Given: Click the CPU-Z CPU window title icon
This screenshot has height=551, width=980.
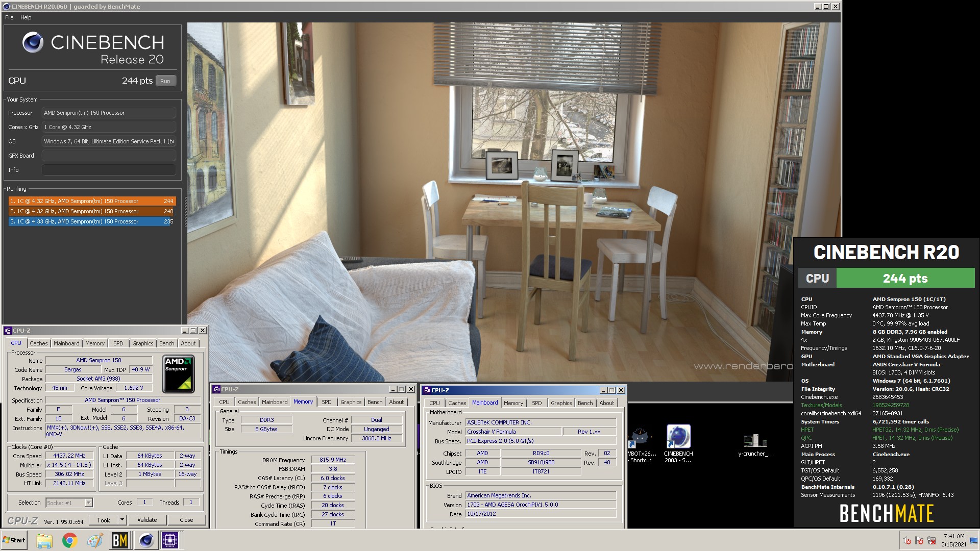Looking at the screenshot, I should click(8, 331).
